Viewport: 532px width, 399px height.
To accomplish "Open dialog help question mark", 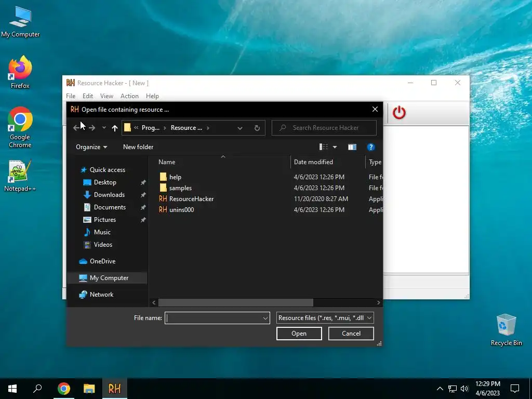I will coord(370,147).
